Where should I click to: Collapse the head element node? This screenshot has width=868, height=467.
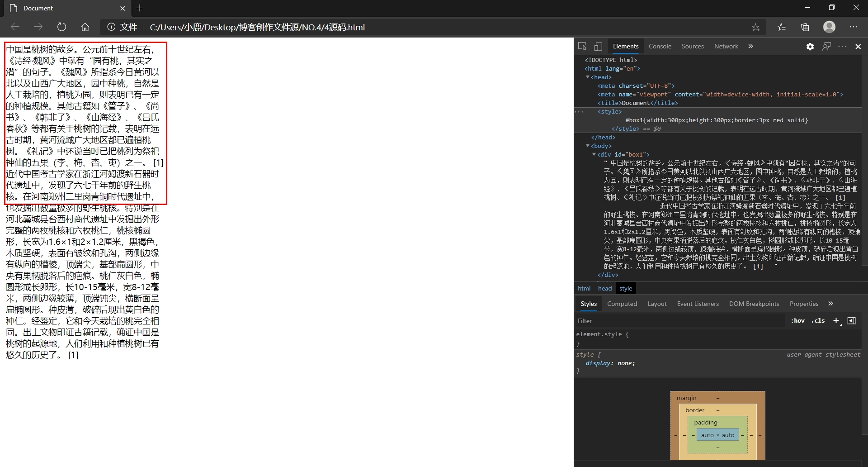[587, 77]
